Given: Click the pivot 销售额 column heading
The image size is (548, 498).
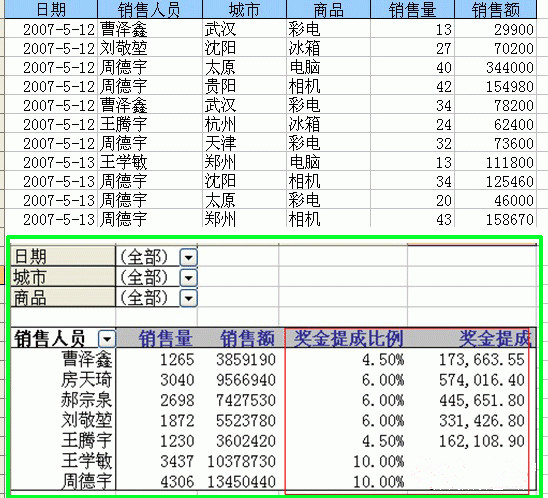Looking at the screenshot, I should pos(247,338).
